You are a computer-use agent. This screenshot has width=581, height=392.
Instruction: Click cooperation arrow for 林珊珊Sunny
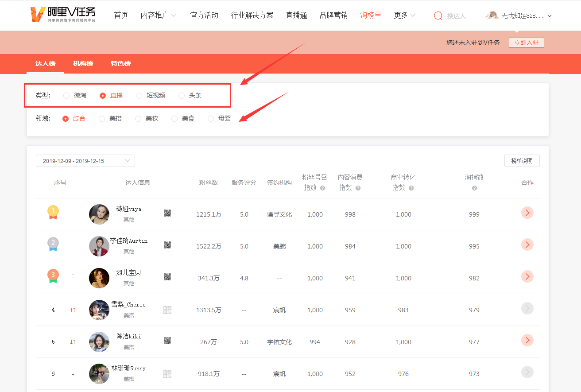coord(527,372)
